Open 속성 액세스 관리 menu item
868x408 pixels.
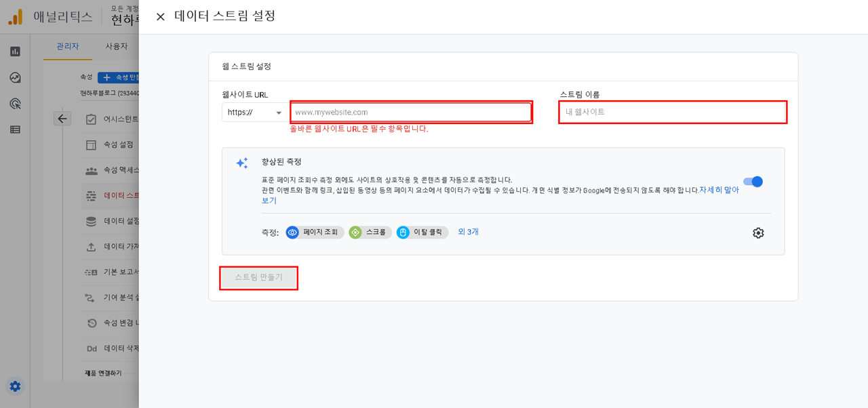pos(111,170)
